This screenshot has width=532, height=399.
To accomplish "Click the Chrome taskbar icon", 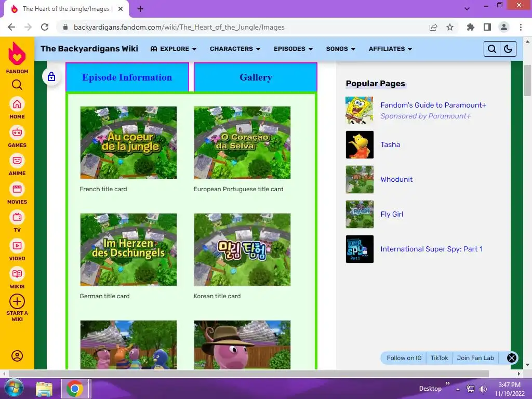I will (x=75, y=389).
